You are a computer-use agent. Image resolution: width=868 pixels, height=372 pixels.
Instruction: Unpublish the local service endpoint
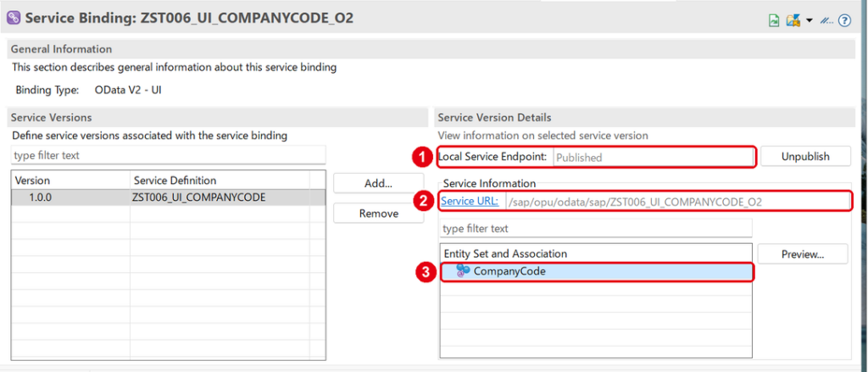[x=805, y=157]
